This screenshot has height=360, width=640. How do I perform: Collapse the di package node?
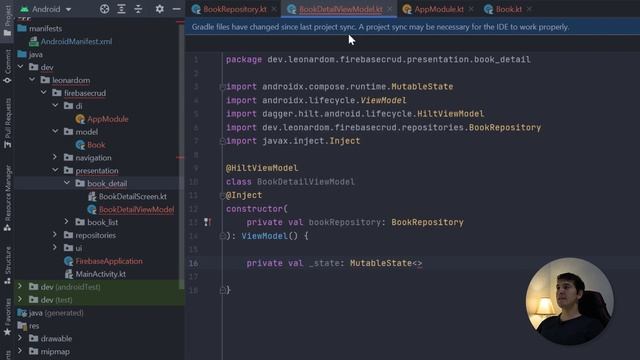click(56, 106)
